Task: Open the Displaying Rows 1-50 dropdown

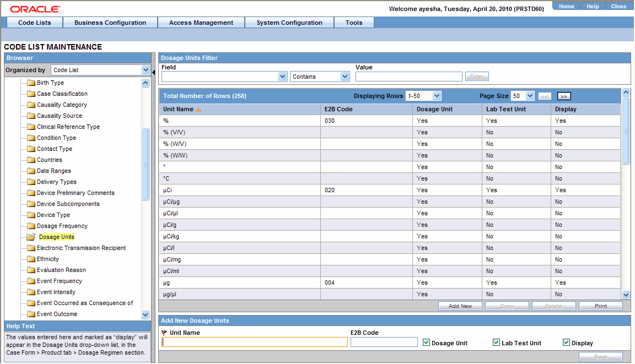Action: [437, 96]
